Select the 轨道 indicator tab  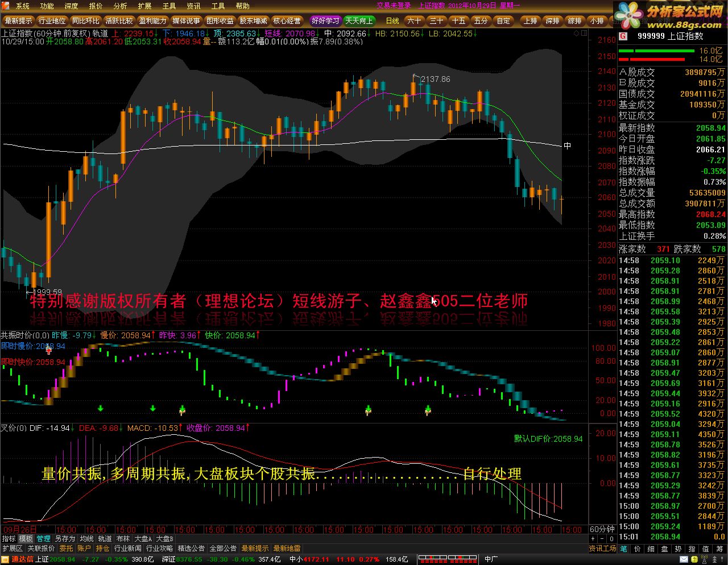click(x=105, y=539)
